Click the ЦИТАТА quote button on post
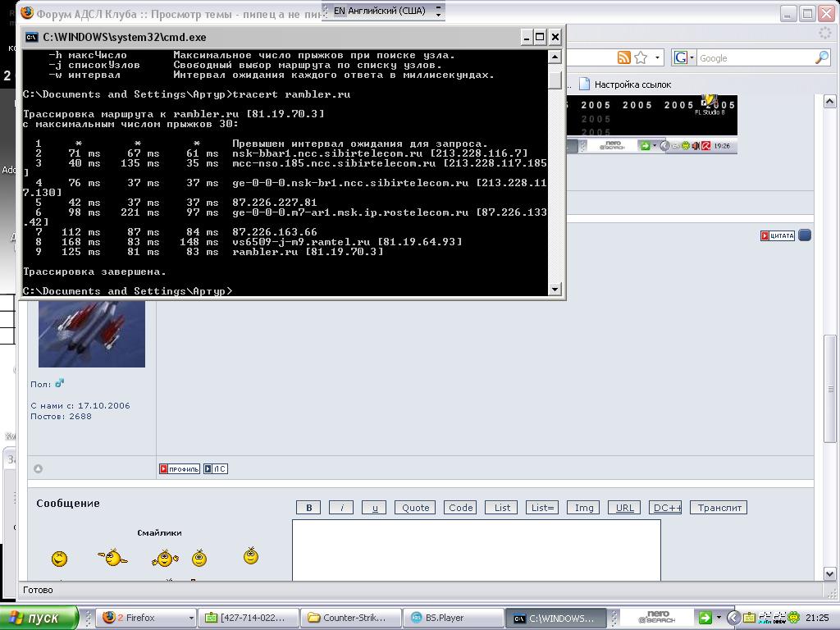 (x=778, y=235)
